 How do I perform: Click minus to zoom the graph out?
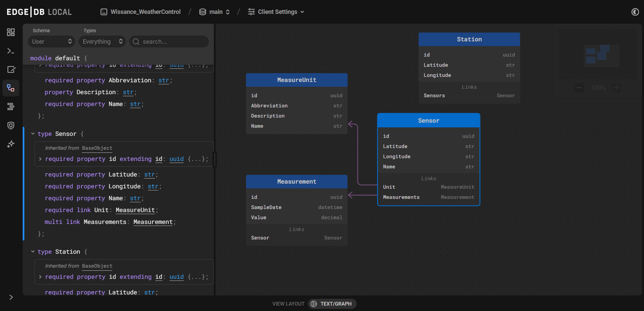579,87
